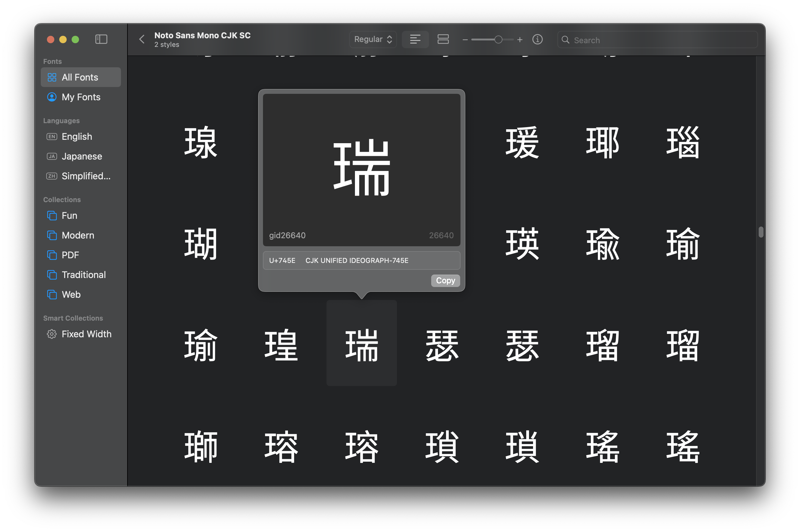Copy the selected glyph U+745E

[445, 280]
